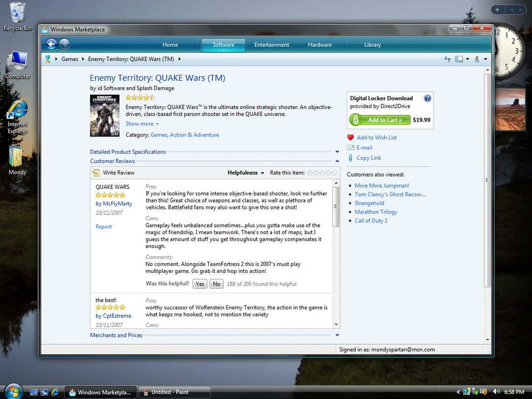Mark the review unhelpful with No
The image size is (532, 399).
coord(216,284)
